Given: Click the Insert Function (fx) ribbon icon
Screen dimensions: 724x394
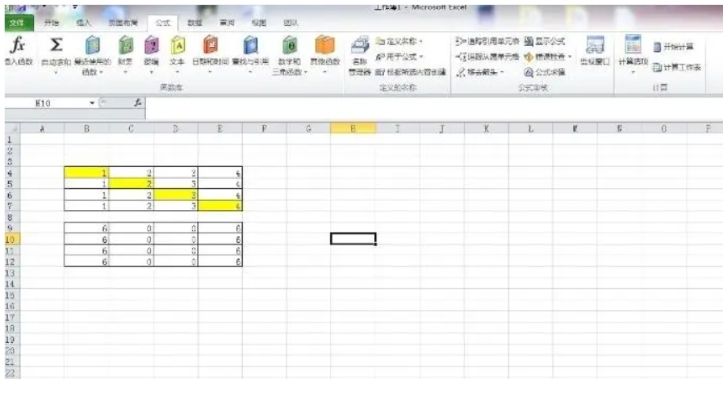Looking at the screenshot, I should tap(18, 45).
